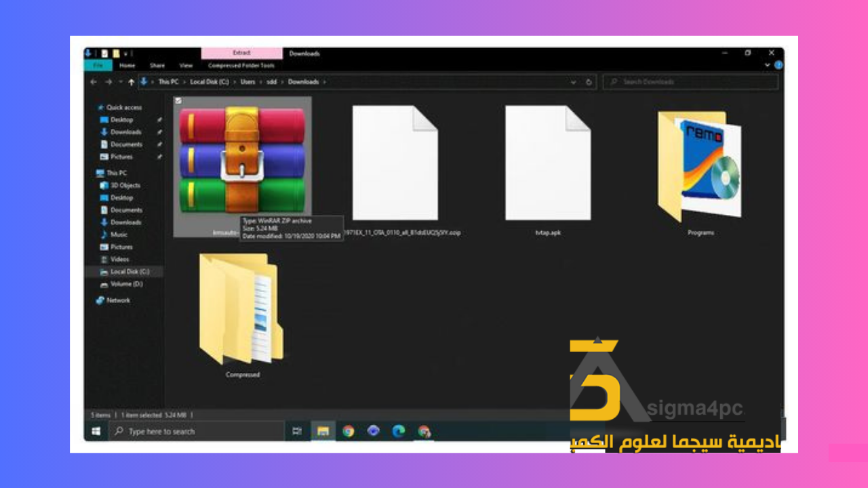Expand breadcrumb chevron after Downloads
Image resolution: width=868 pixels, height=488 pixels.
pos(325,82)
